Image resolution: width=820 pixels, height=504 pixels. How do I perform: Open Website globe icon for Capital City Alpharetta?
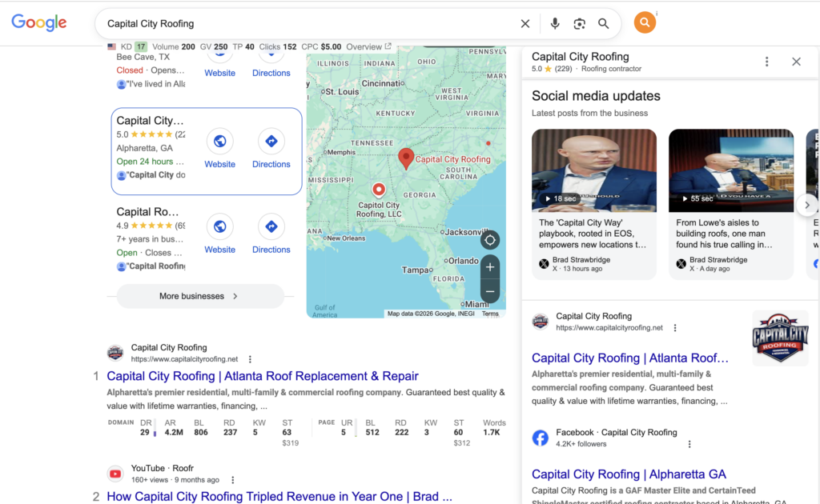click(219, 141)
